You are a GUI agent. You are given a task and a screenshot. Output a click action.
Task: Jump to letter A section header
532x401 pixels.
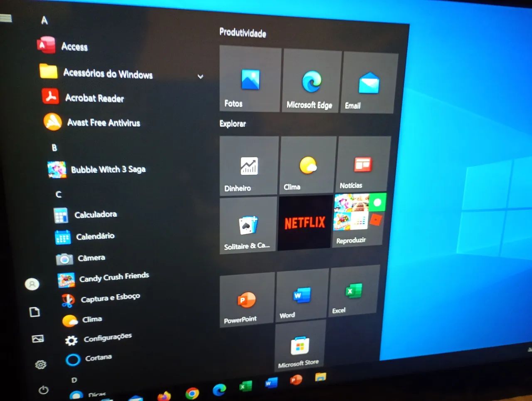tap(44, 20)
